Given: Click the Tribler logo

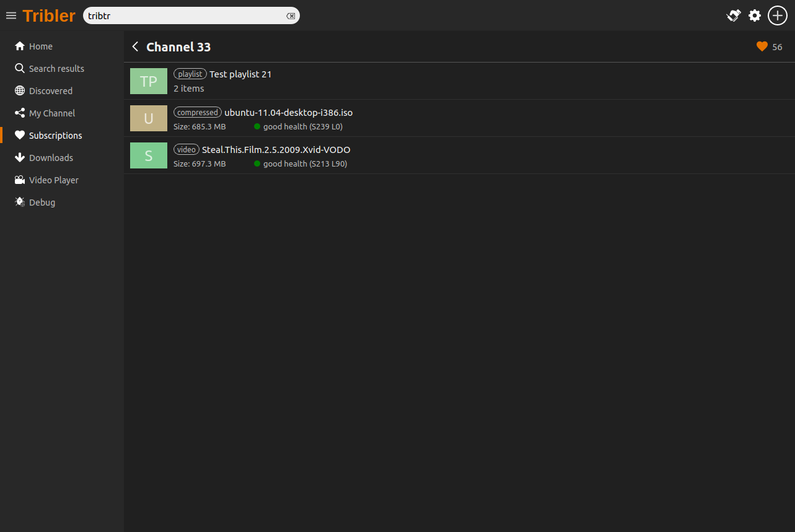Looking at the screenshot, I should (x=49, y=15).
